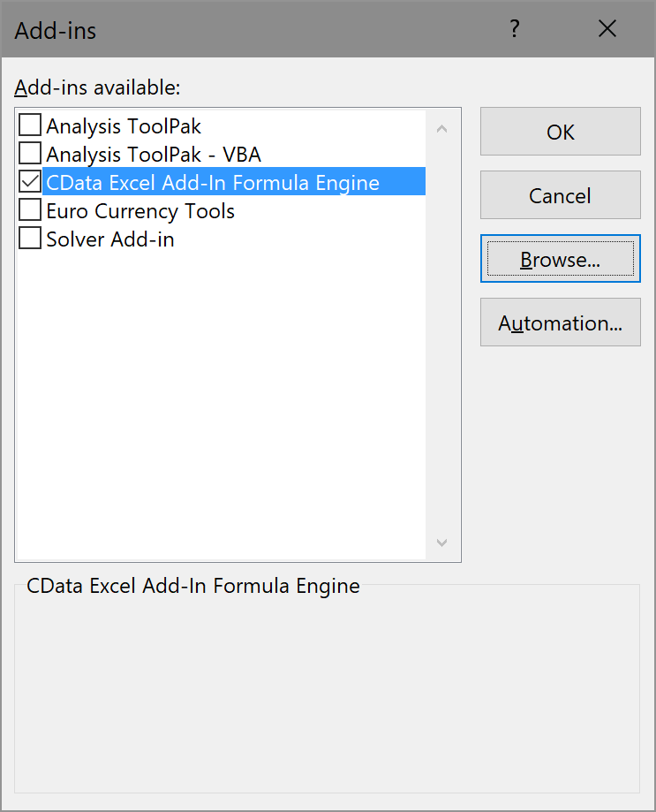Check the Solver Add-in box

(29, 239)
